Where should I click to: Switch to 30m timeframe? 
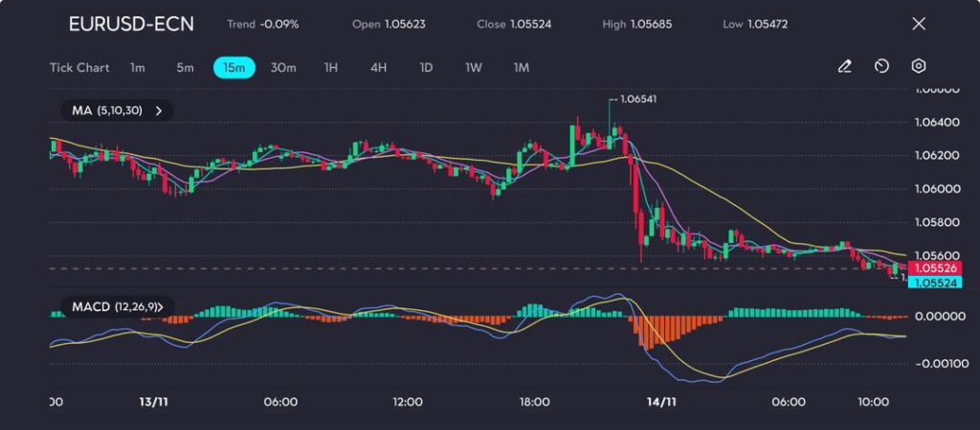(283, 68)
